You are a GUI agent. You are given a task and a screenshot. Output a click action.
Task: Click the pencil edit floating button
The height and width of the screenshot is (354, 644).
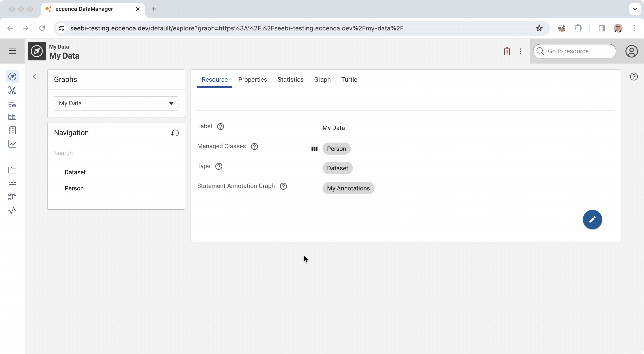point(592,220)
